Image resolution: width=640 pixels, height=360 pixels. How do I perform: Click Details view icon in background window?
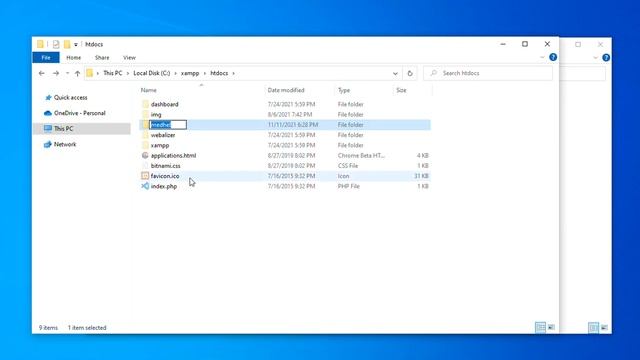coord(593,327)
